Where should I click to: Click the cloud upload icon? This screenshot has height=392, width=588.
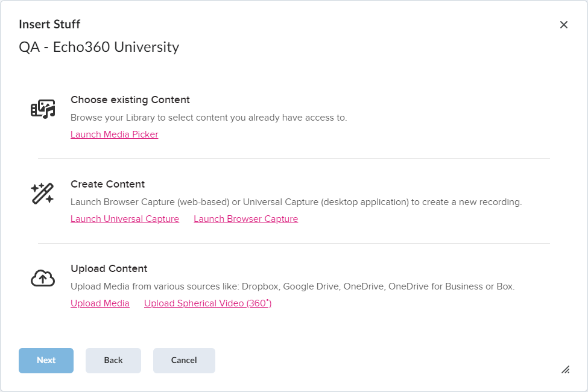click(x=43, y=278)
